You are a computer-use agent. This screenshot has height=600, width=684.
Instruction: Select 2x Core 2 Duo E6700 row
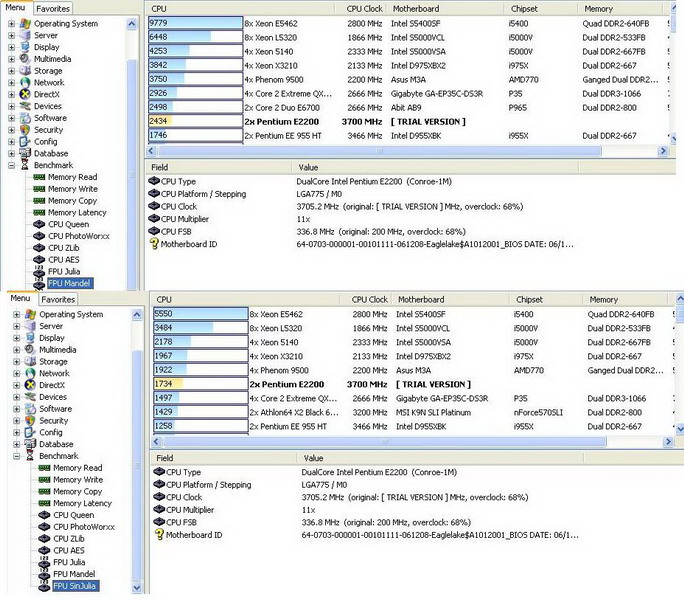tap(408, 107)
